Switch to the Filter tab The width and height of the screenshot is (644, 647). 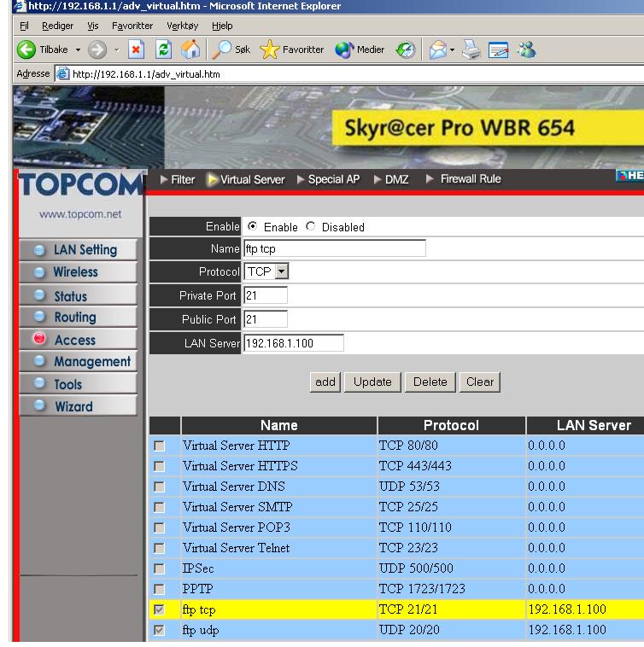pyautogui.click(x=178, y=179)
